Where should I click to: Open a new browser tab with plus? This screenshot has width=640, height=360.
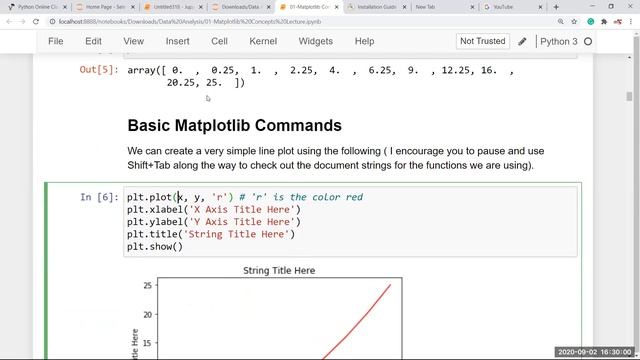(x=556, y=7)
